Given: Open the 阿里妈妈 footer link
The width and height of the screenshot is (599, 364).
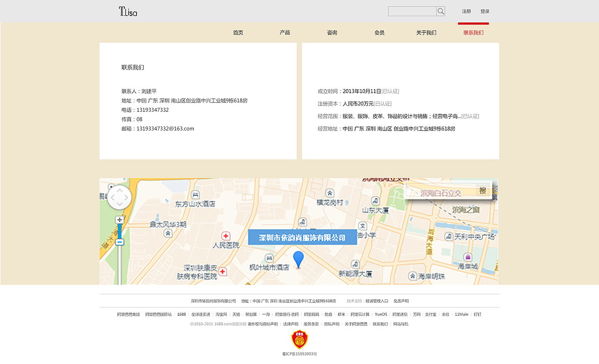Looking at the screenshot, I should [312, 314].
